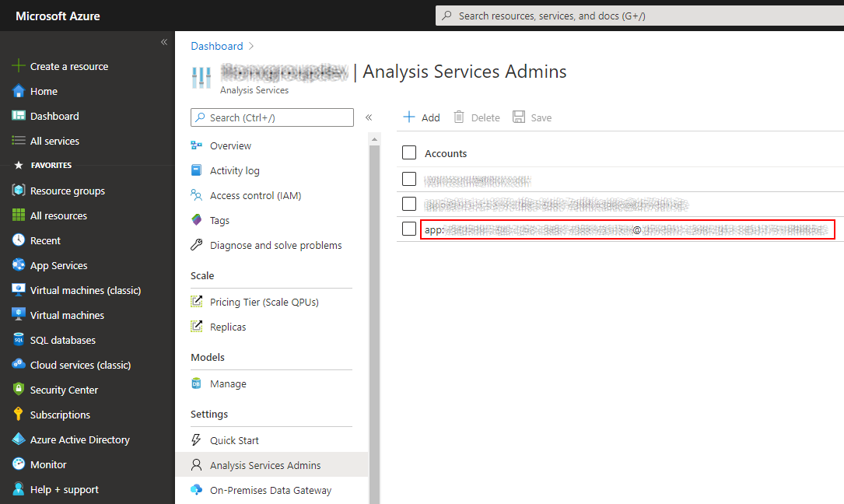Open the Overview section
Image resolution: width=844 pixels, height=504 pixels.
tap(229, 145)
